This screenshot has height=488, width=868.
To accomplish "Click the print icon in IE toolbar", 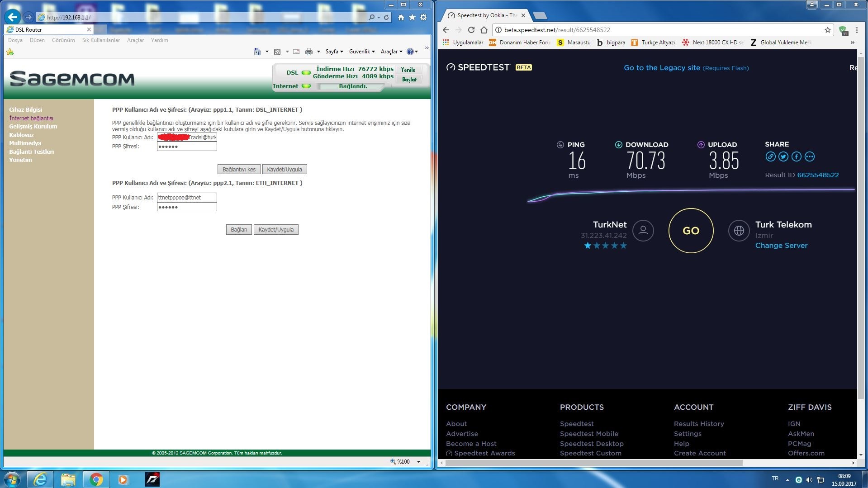I will (308, 52).
